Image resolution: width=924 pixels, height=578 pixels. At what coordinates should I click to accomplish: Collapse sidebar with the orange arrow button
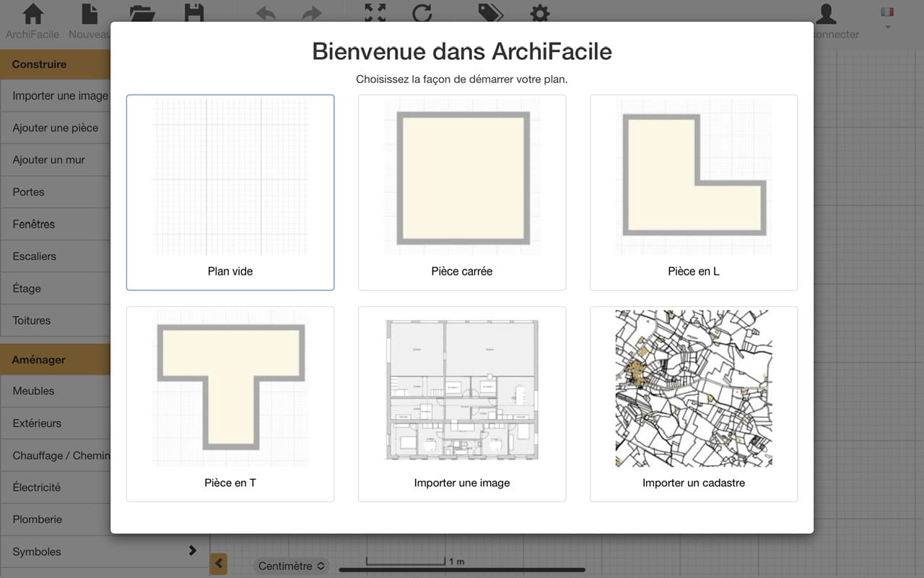219,564
